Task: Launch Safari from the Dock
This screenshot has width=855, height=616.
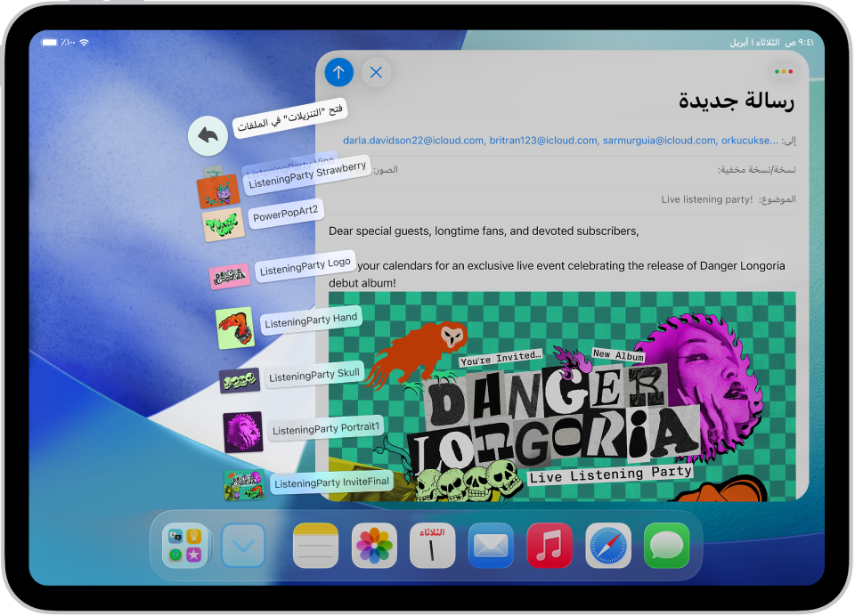Action: point(607,543)
